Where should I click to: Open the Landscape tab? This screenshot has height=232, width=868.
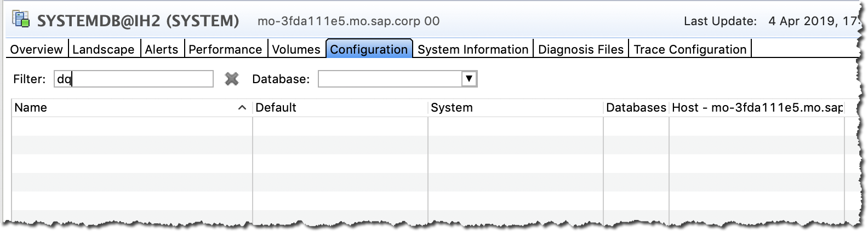pos(104,49)
